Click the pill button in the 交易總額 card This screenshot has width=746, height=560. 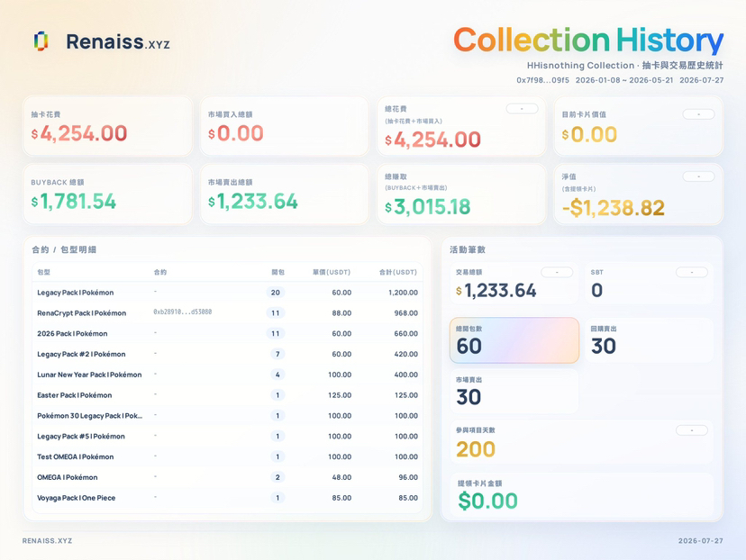tap(557, 272)
